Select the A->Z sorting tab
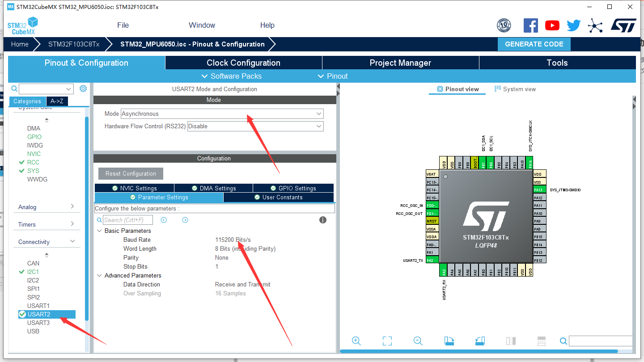This screenshot has height=362, width=644. [56, 101]
